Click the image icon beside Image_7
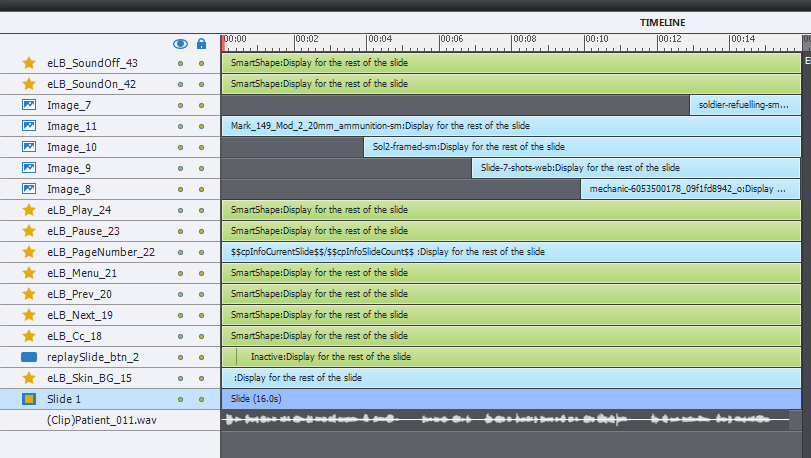Viewport: 811px width, 458px height. tap(29, 105)
